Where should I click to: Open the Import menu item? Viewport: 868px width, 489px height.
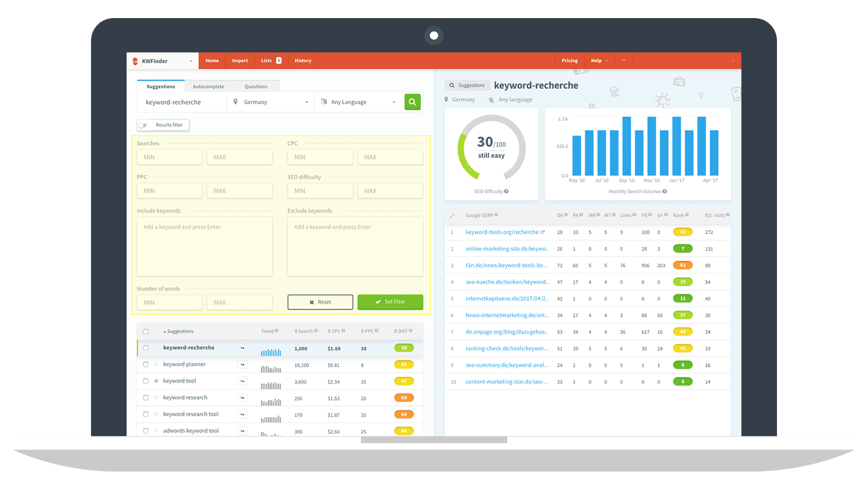(240, 61)
